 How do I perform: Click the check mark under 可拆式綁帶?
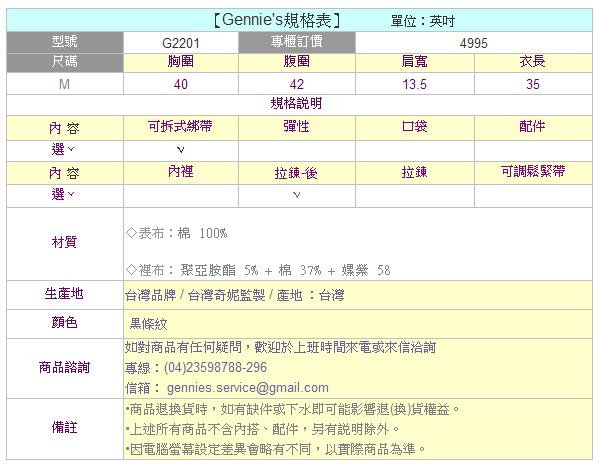coord(181,150)
